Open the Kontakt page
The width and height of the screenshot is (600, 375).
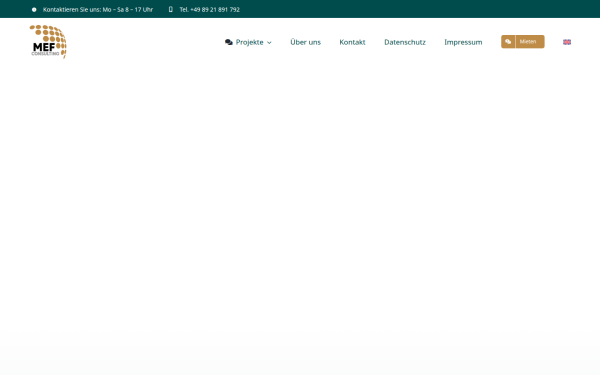pos(352,42)
